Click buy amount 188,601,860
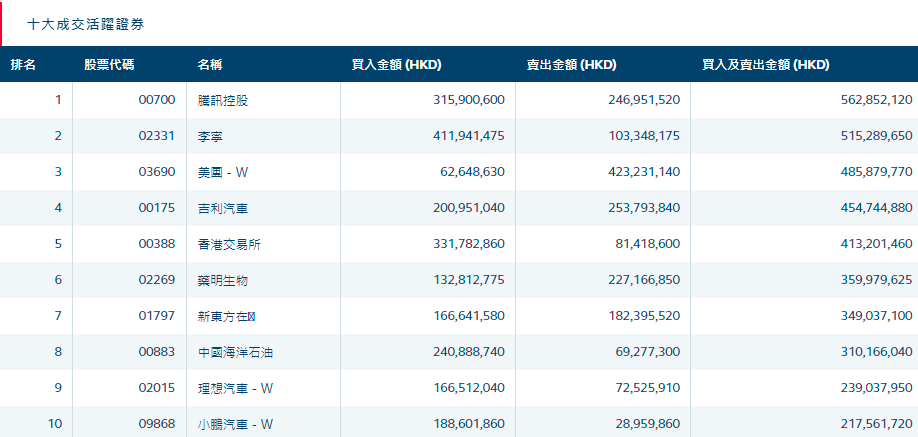The width and height of the screenshot is (918, 437). click(x=469, y=424)
